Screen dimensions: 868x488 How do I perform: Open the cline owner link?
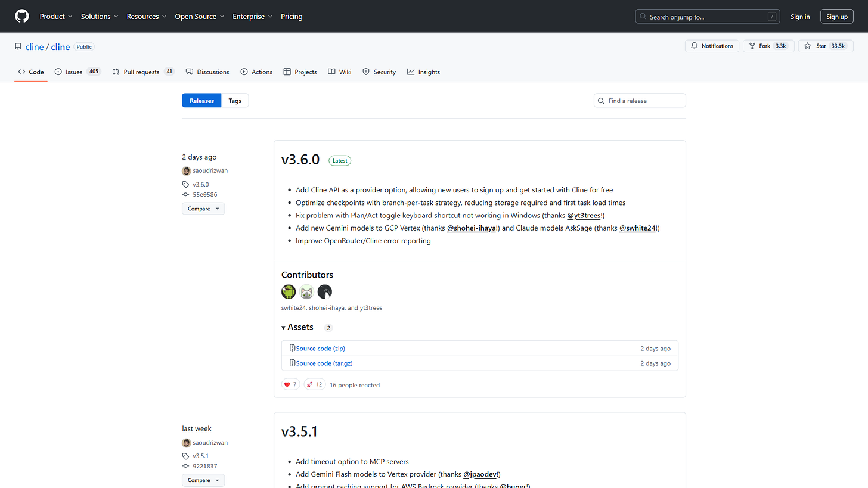(34, 47)
